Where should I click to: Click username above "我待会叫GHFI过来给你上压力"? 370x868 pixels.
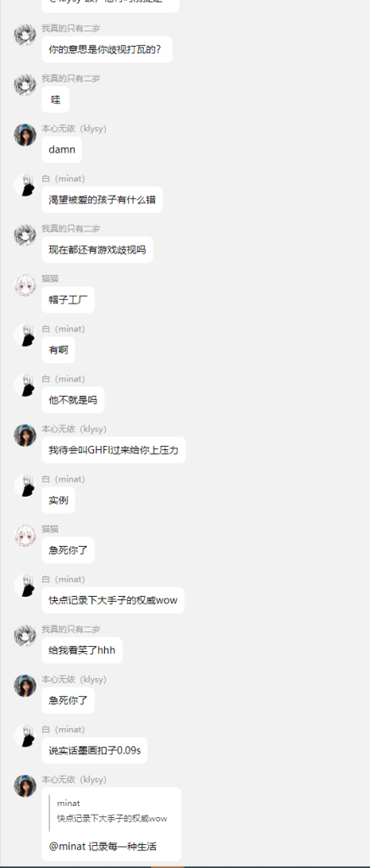pyautogui.click(x=75, y=429)
